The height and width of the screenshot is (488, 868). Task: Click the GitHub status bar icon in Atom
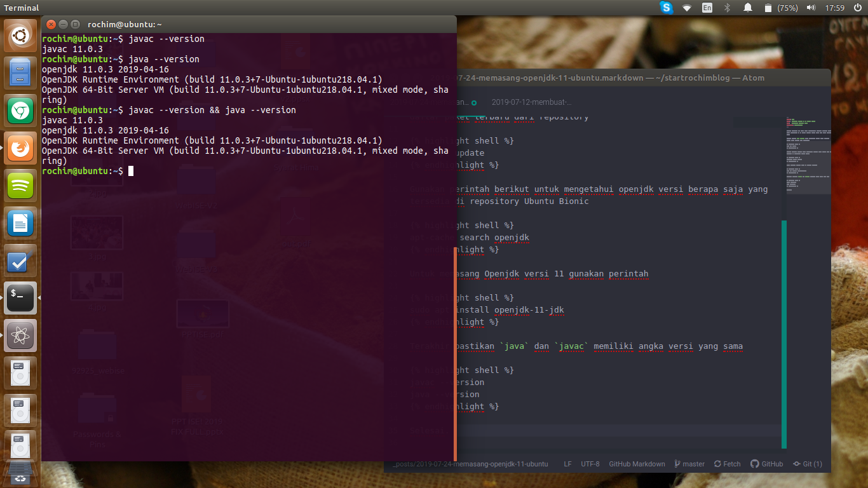click(x=766, y=464)
